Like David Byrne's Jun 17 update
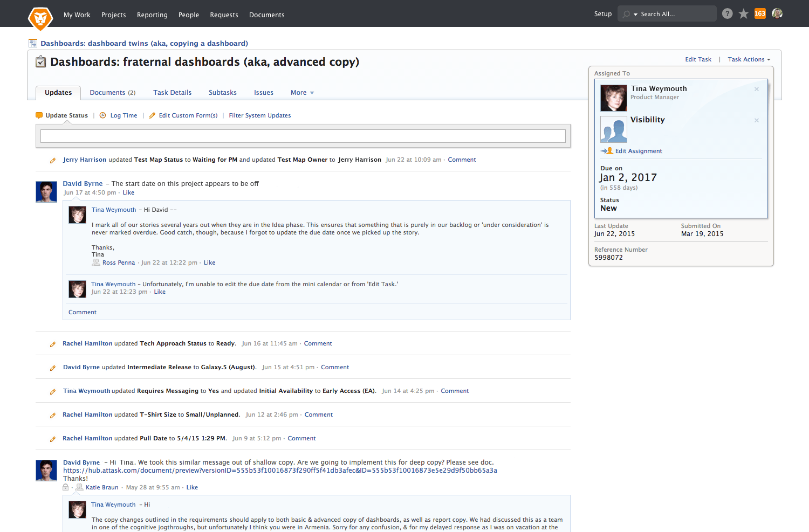Viewport: 809px width, 532px height. 128,192
